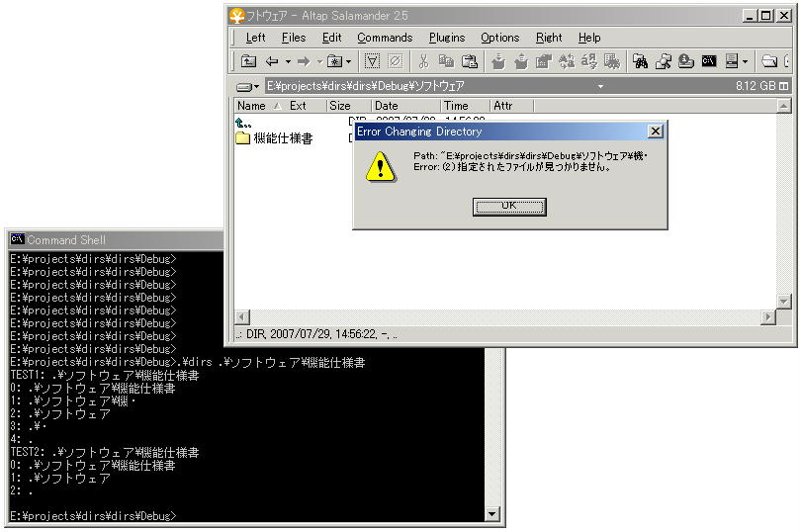The width and height of the screenshot is (801, 532).
Task: Go forward with the right arrow icon
Action: click(x=304, y=62)
